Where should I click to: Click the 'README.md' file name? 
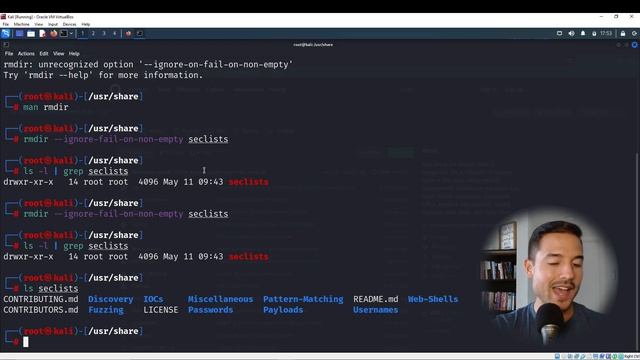tap(376, 299)
